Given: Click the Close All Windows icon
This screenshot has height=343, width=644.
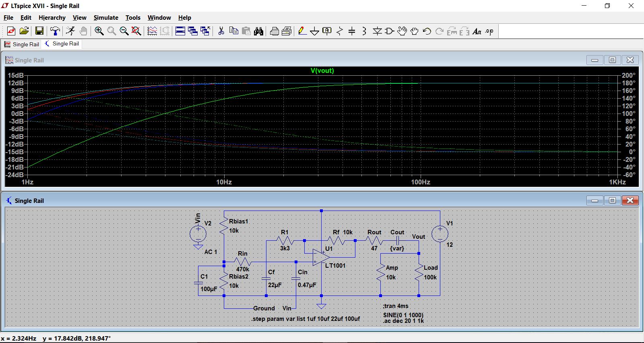Looking at the screenshot, I should 205,31.
